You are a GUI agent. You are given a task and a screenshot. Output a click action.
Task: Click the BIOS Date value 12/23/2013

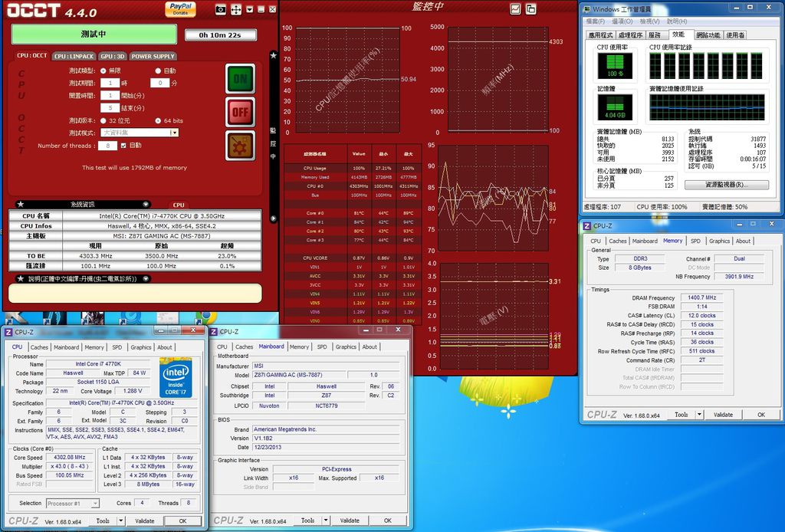pos(325,447)
